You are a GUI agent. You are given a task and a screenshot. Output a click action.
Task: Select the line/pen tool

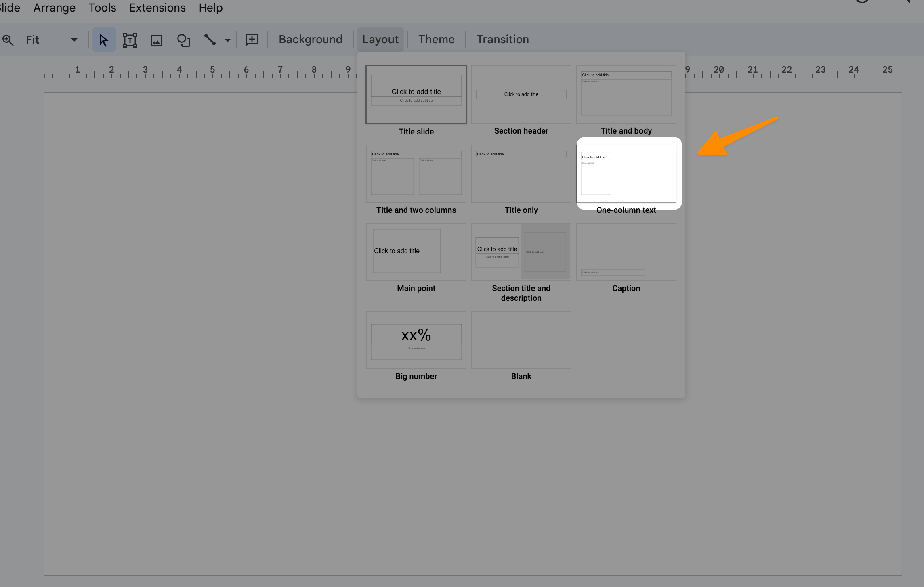(x=210, y=38)
